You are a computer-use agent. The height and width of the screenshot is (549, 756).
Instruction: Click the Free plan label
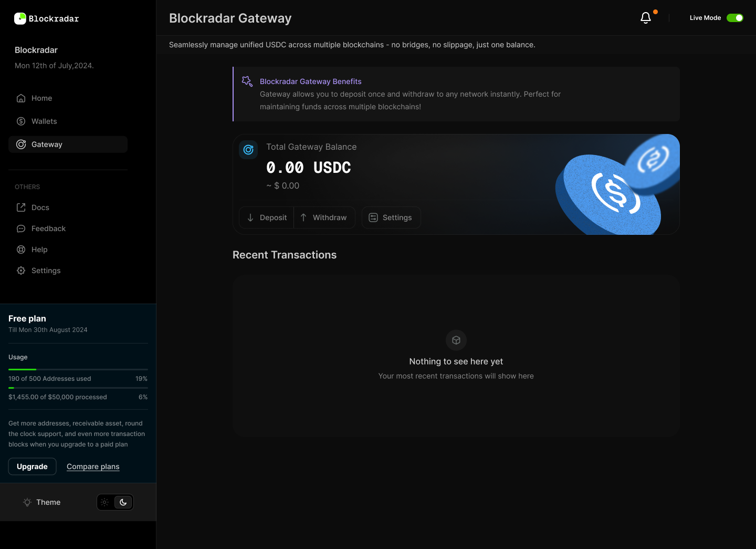click(27, 319)
